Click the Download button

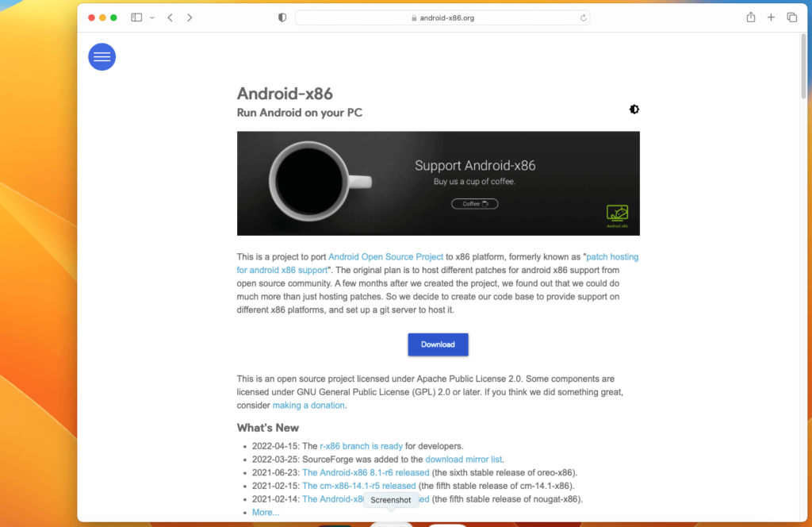coord(438,344)
